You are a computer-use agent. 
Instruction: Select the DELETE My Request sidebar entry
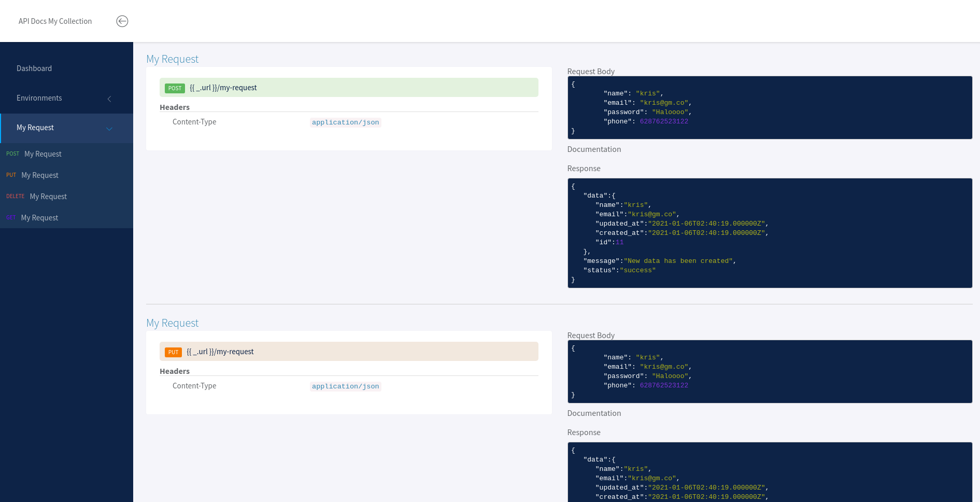click(66, 197)
